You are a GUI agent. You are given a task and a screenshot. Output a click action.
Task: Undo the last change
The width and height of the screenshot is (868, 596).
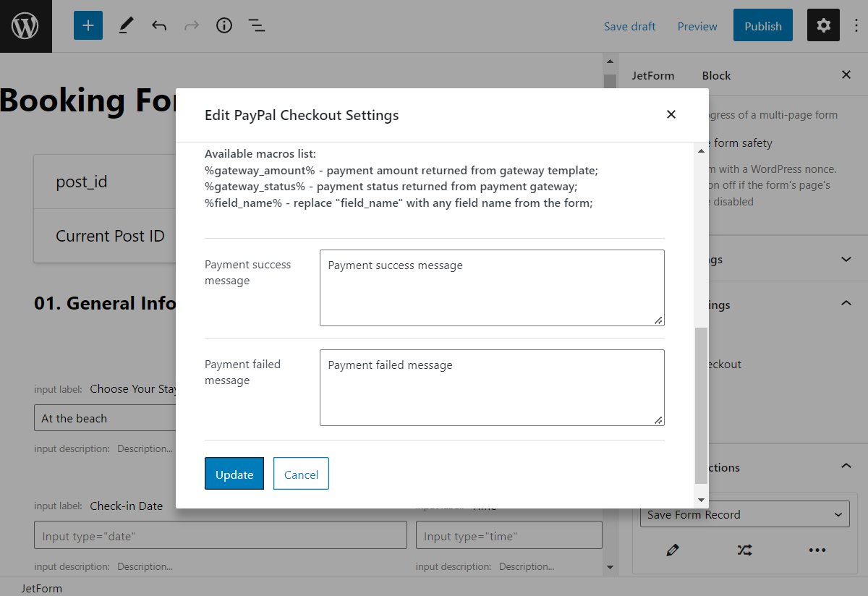point(159,25)
